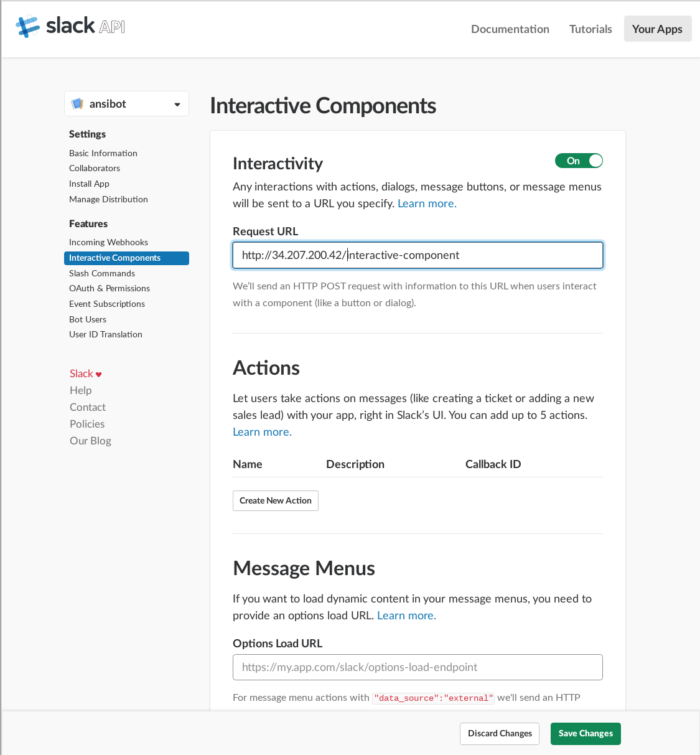The width and height of the screenshot is (700, 755).
Task: Focus the Request URL input field
Action: pyautogui.click(x=418, y=255)
